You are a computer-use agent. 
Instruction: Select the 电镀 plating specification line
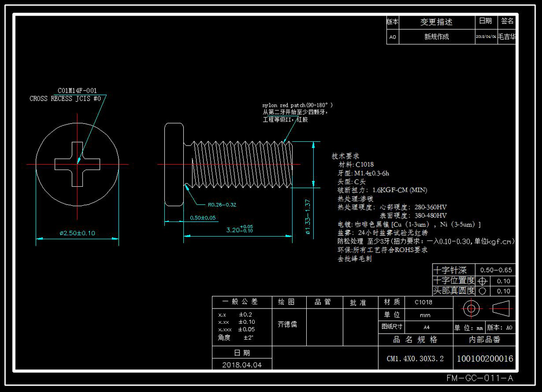(x=409, y=225)
